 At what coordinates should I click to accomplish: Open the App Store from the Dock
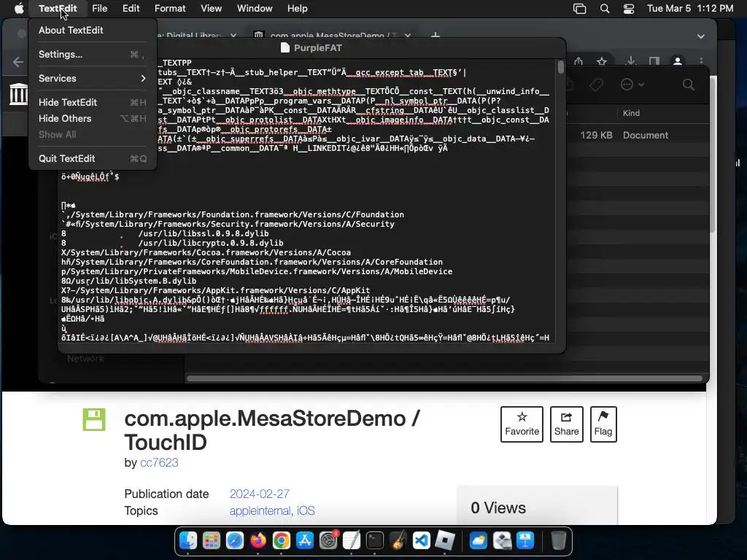(x=305, y=540)
